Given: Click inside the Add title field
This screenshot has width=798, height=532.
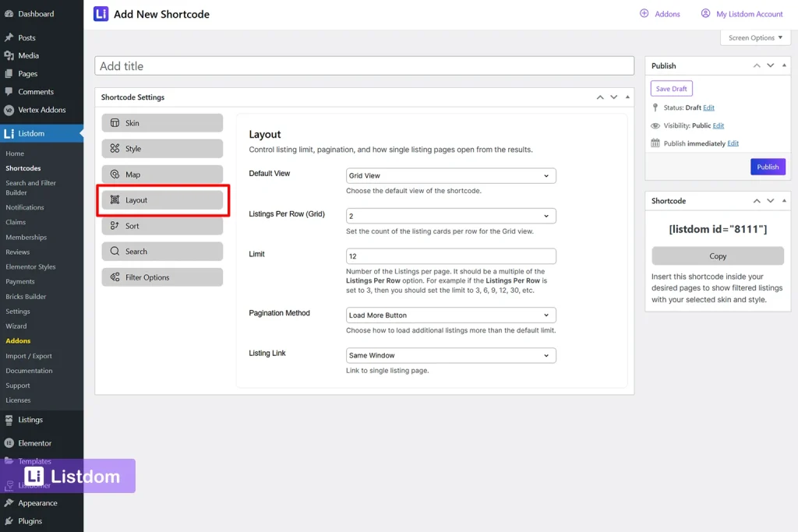Looking at the screenshot, I should coord(363,65).
